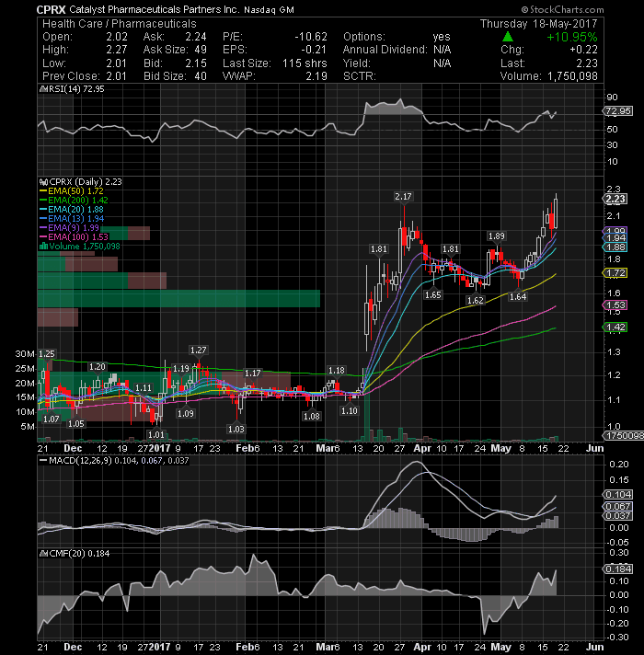Click the Options value 'yes'
The height and width of the screenshot is (655, 644).
(x=442, y=37)
